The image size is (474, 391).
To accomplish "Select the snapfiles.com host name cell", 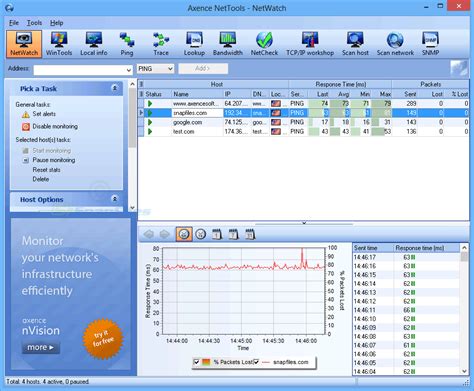I will [197, 113].
